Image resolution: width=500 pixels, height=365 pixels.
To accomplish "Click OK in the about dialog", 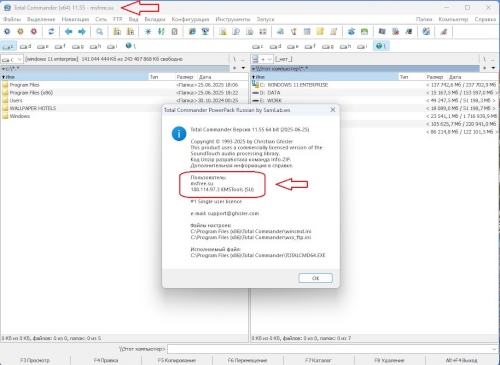I will coord(315,278).
